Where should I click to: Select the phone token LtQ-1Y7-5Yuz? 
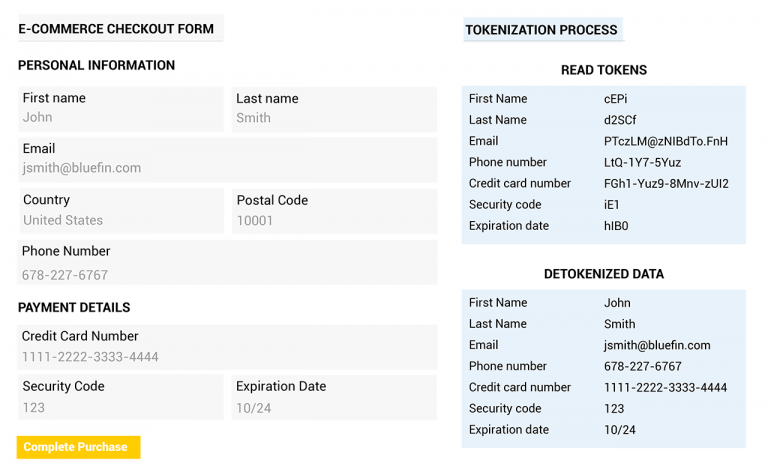(x=642, y=163)
